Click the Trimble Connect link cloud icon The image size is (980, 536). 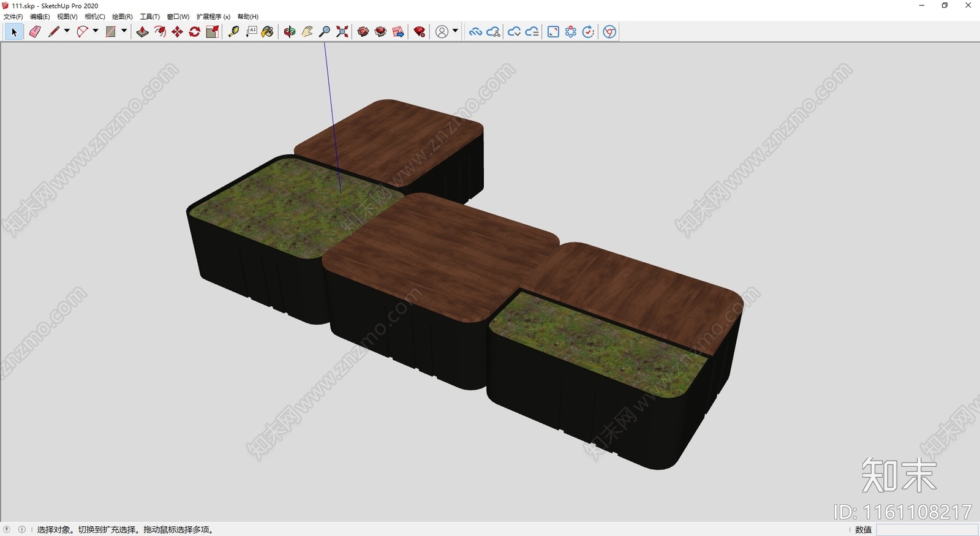click(476, 32)
